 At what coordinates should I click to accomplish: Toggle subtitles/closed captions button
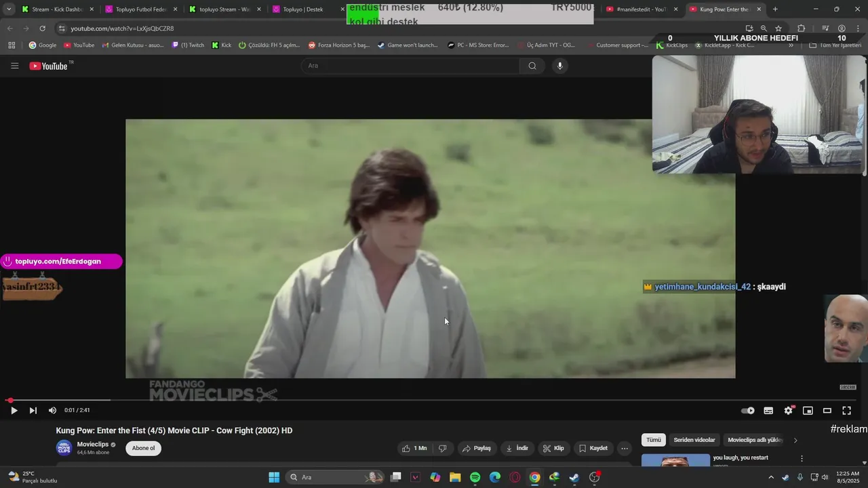coord(768,410)
